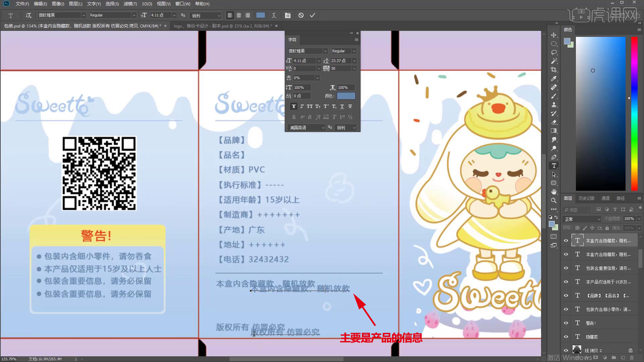The width and height of the screenshot is (644, 362).
Task: Open font family dropdown in options bar
Action: [84, 15]
